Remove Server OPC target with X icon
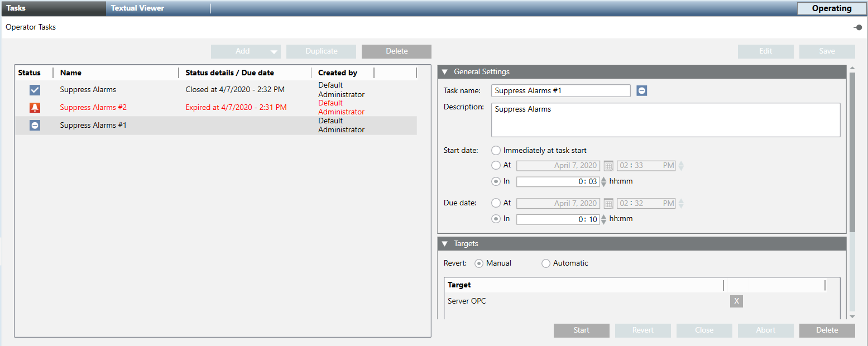The image size is (868, 346). (736, 301)
